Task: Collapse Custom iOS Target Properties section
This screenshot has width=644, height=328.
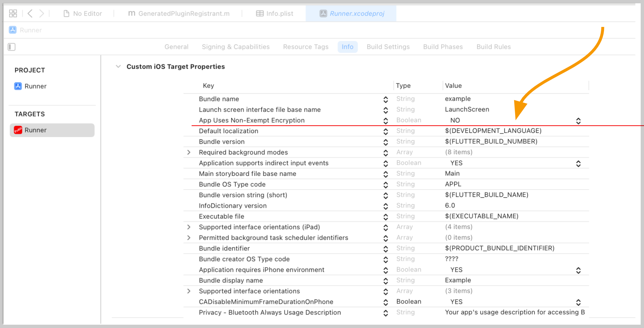Action: [118, 66]
